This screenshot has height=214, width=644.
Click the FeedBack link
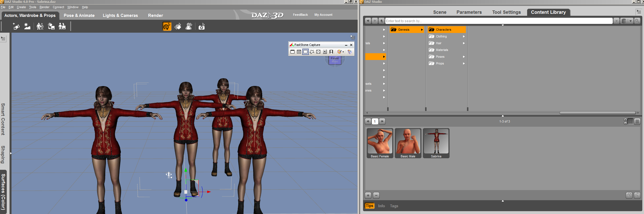click(300, 15)
